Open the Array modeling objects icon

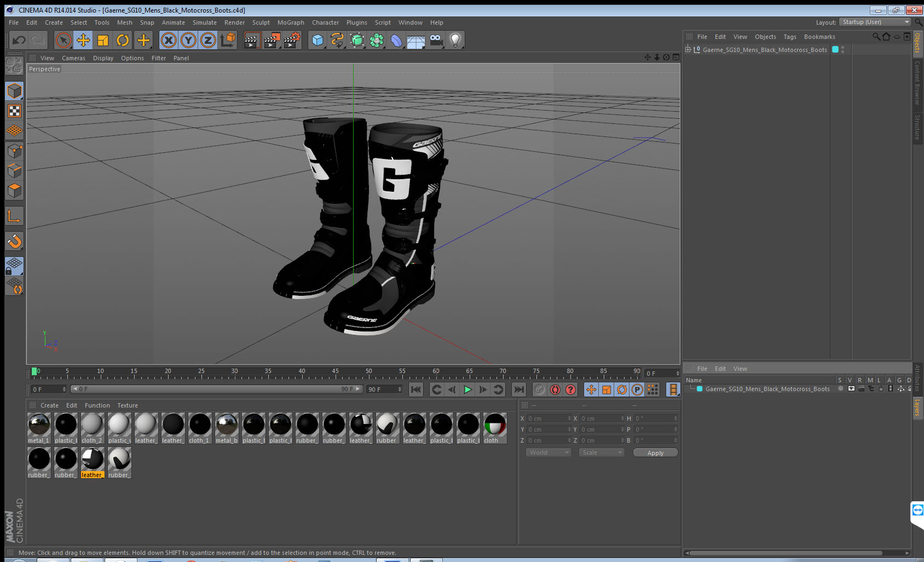point(377,40)
